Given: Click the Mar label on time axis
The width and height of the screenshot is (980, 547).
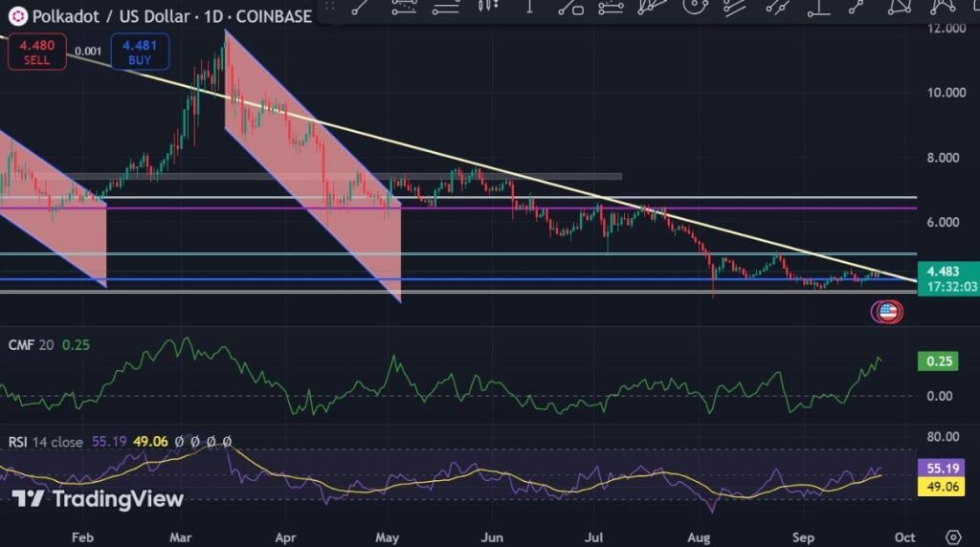Looking at the screenshot, I should click(x=181, y=537).
